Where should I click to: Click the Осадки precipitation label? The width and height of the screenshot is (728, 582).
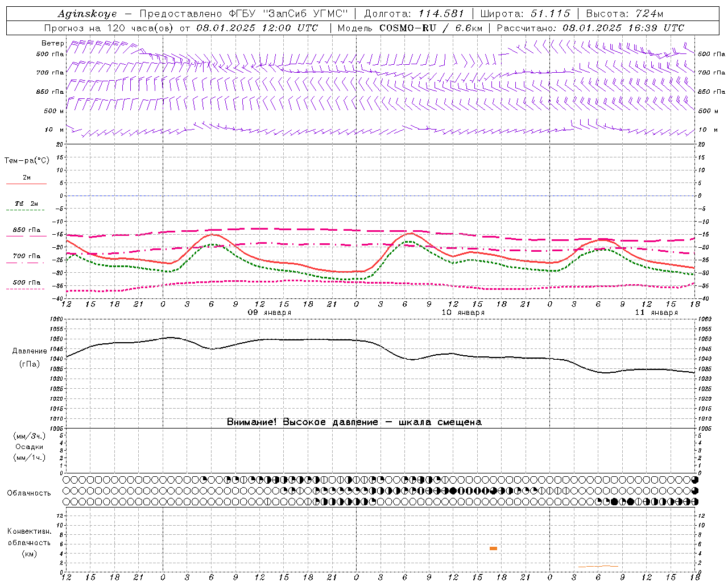point(29,447)
